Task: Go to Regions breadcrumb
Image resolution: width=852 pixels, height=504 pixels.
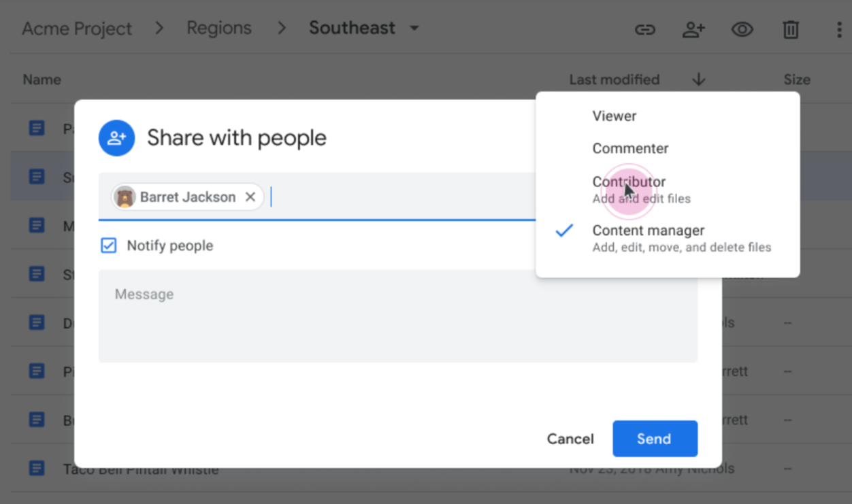Action: [x=219, y=28]
